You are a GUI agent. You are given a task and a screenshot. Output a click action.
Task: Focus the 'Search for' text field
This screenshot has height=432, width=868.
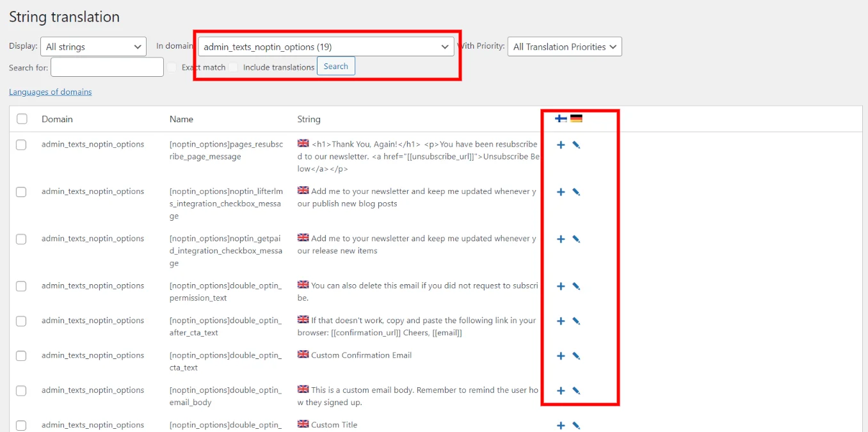tap(108, 67)
